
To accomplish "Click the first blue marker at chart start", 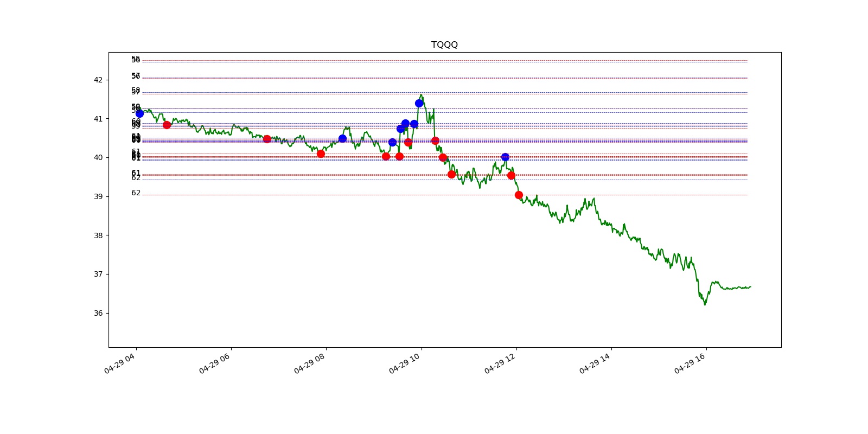I will click(x=139, y=113).
